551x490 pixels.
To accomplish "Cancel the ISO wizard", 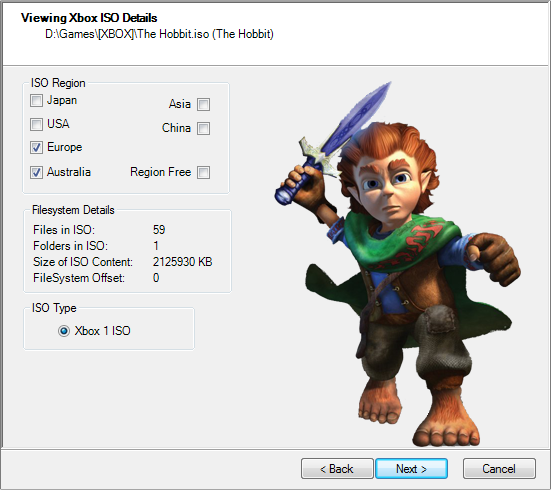I will 499,469.
